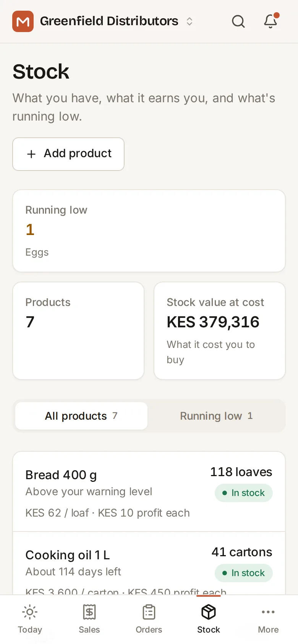Open notifications bell icon
Image resolution: width=298 pixels, height=644 pixels.
pyautogui.click(x=271, y=21)
